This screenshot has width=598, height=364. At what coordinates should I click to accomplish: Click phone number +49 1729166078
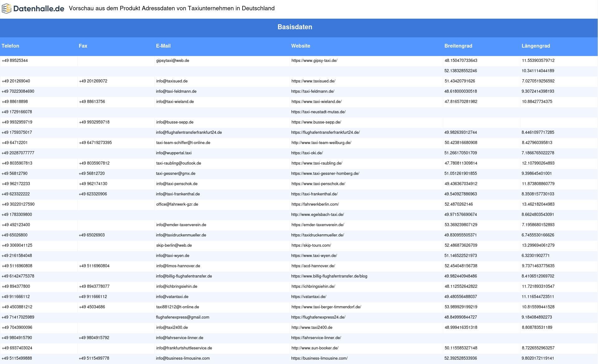pyautogui.click(x=17, y=112)
